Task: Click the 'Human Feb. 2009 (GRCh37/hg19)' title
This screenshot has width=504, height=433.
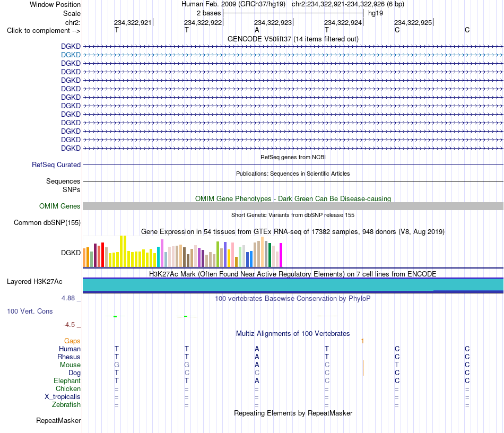Action: [233, 4]
